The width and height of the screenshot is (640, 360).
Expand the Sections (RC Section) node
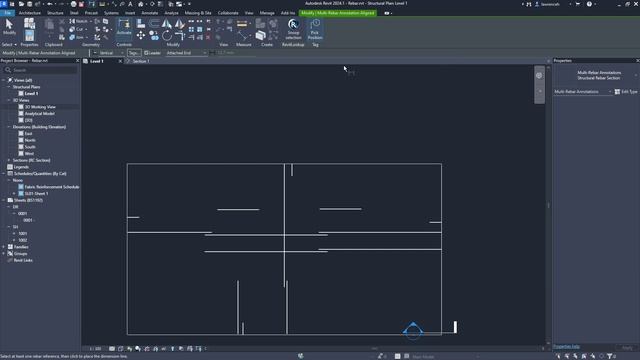point(9,160)
